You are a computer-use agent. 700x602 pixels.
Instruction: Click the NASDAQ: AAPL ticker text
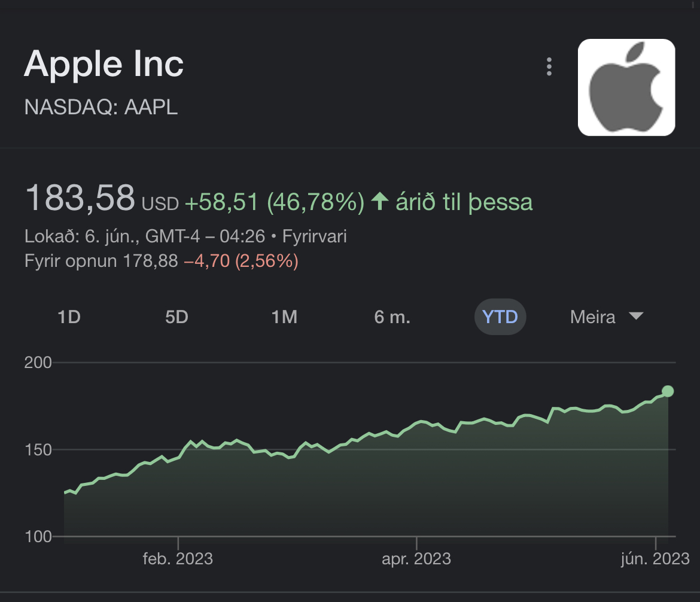point(101,107)
